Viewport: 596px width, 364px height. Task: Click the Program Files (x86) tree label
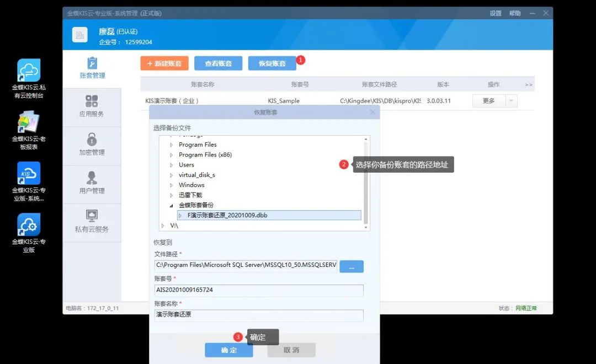(205, 155)
